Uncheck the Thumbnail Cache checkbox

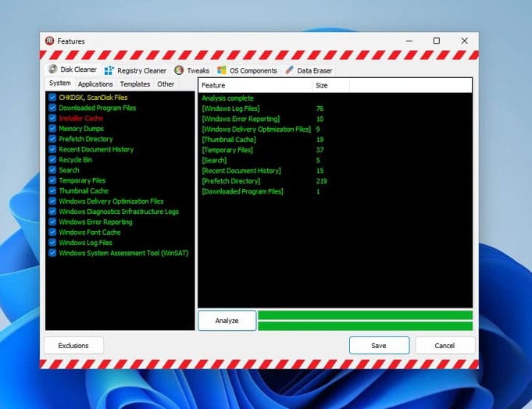click(52, 190)
